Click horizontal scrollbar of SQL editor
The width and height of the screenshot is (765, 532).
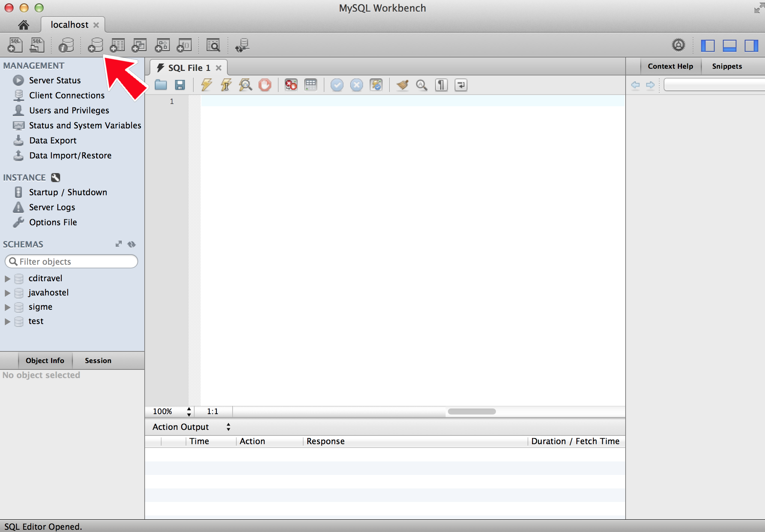click(x=472, y=411)
